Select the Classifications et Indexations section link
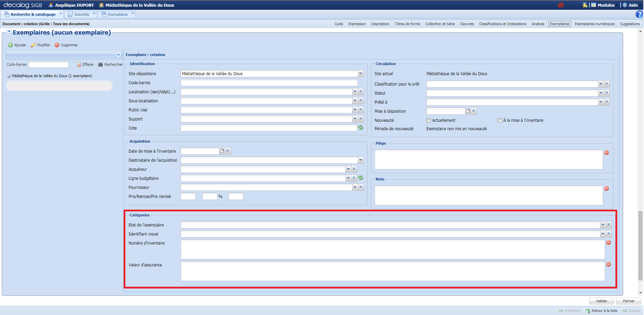644x315 pixels. pos(502,24)
